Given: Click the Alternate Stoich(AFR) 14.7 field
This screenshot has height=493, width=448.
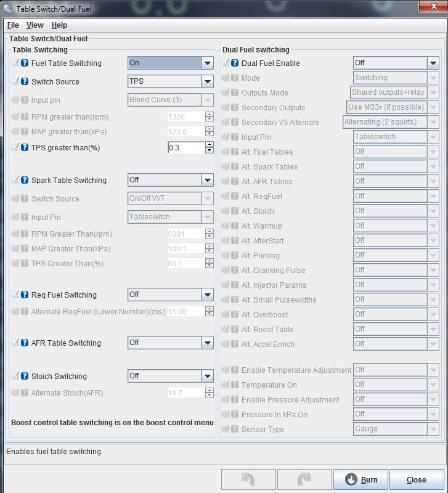Looking at the screenshot, I should click(x=185, y=393).
